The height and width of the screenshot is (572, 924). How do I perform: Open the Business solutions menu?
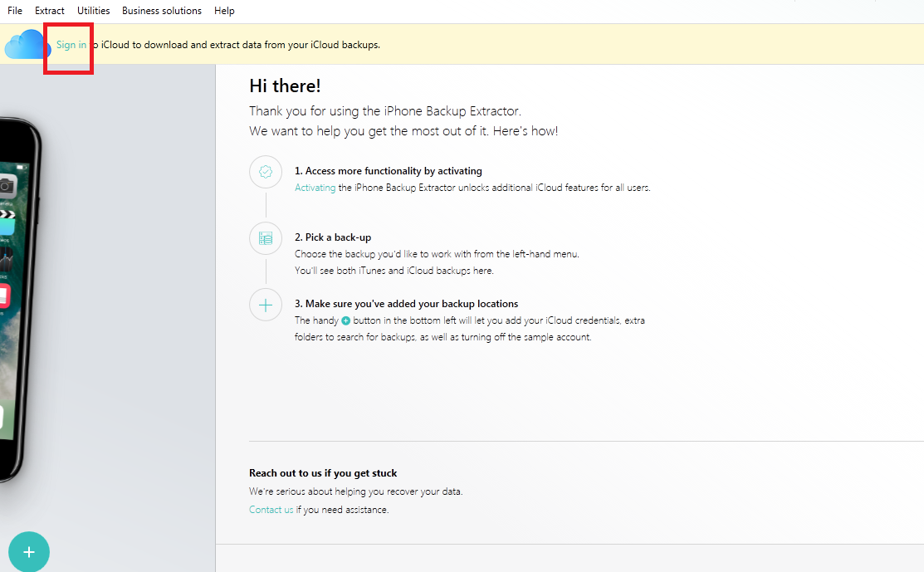161,11
